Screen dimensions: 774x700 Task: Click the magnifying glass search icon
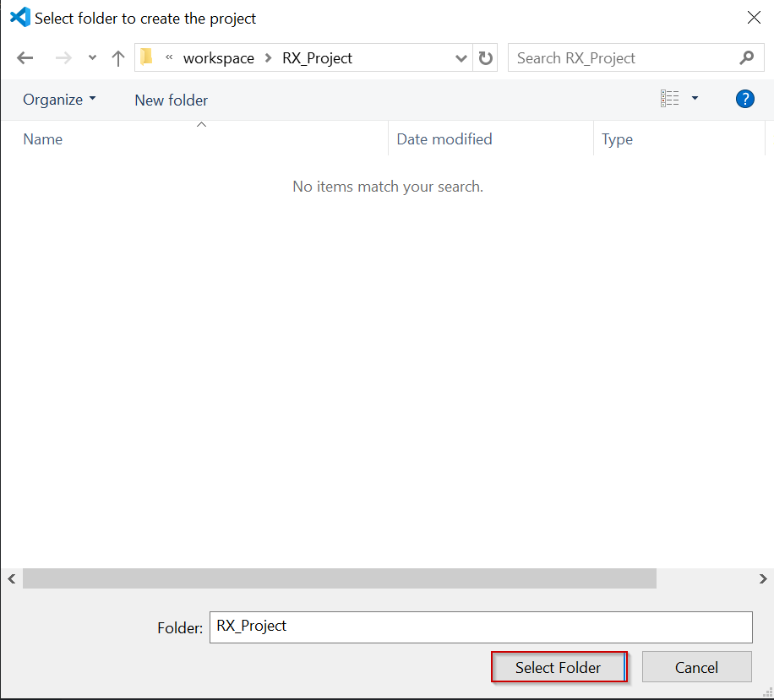(747, 57)
